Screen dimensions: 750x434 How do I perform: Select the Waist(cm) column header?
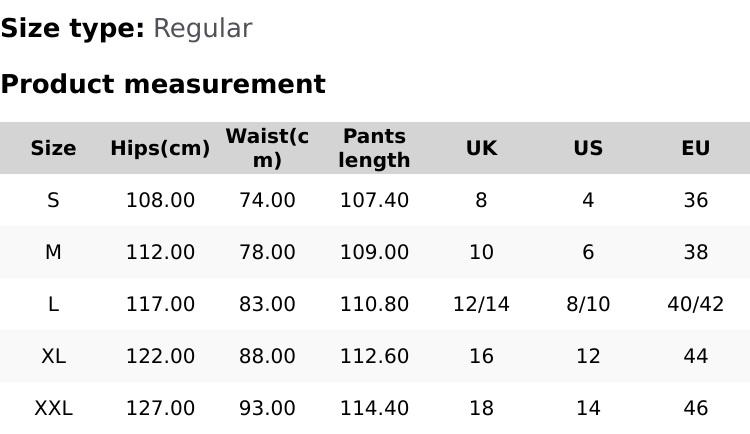267,148
